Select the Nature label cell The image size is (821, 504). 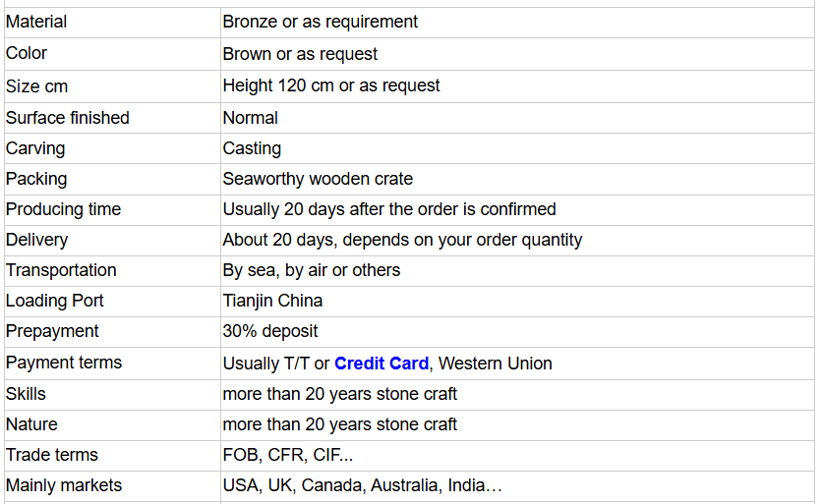click(112, 425)
